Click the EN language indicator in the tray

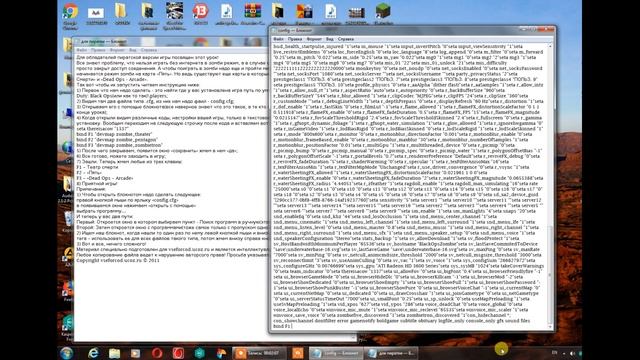(x=554, y=353)
